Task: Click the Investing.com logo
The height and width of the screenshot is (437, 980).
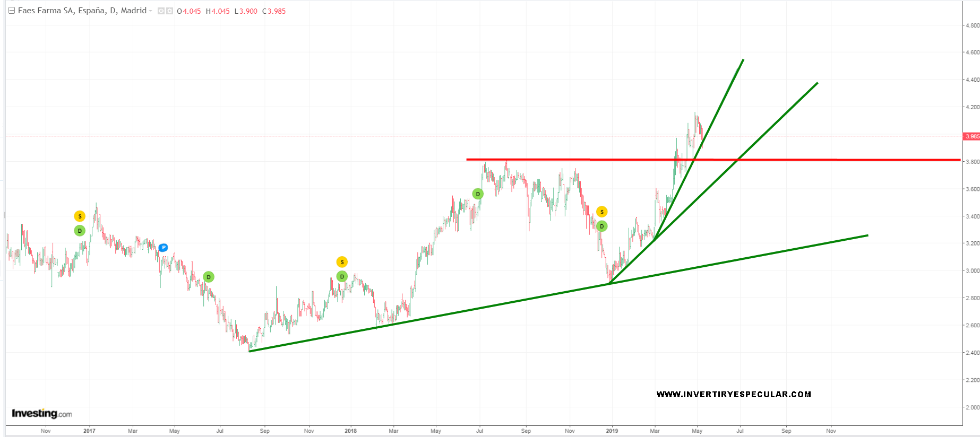Action: 41,414
